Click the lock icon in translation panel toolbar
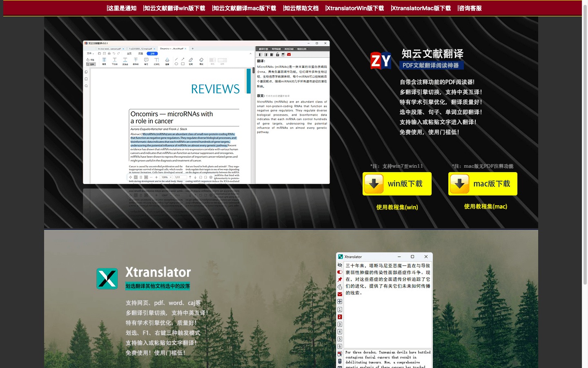Screen dimensions: 588x368 (x=277, y=54)
